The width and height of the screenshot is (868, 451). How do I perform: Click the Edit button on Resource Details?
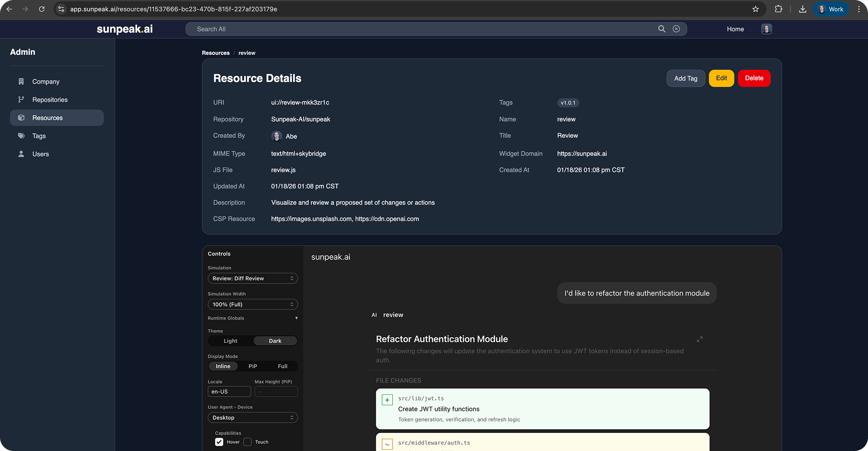(721, 78)
